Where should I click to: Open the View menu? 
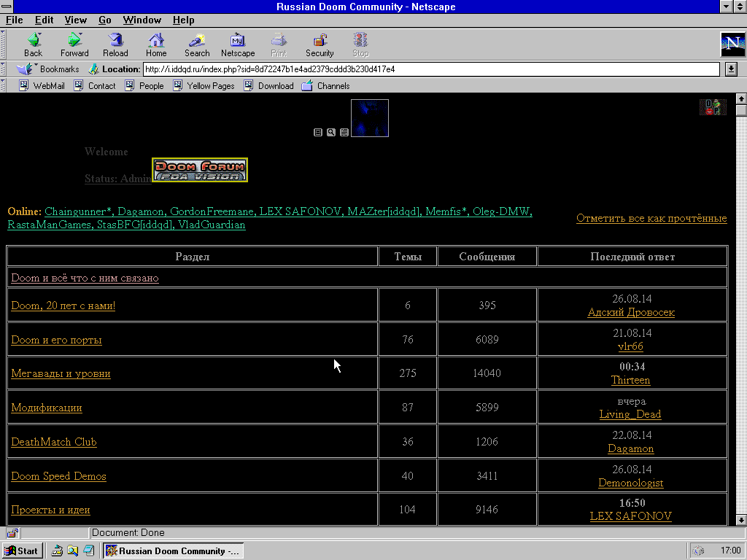75,20
